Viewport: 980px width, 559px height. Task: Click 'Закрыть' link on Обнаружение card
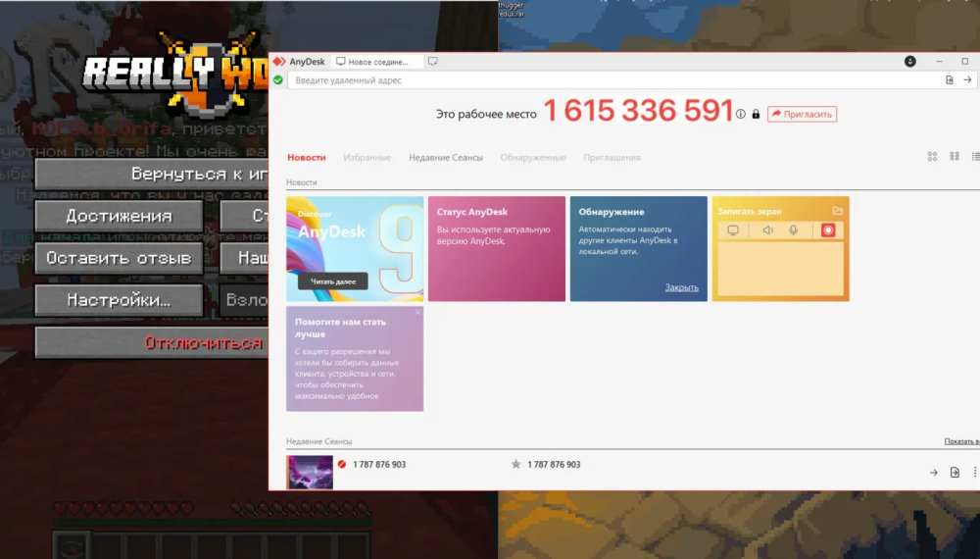coord(681,287)
